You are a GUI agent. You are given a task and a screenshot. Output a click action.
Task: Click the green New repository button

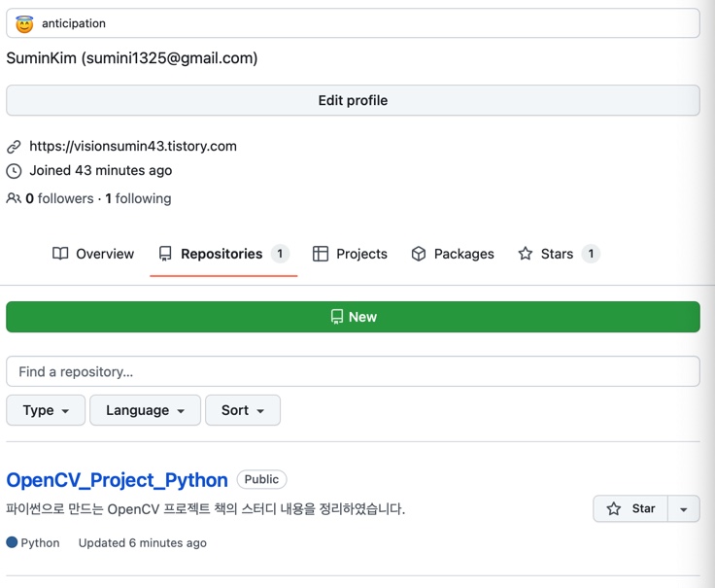pos(353,317)
